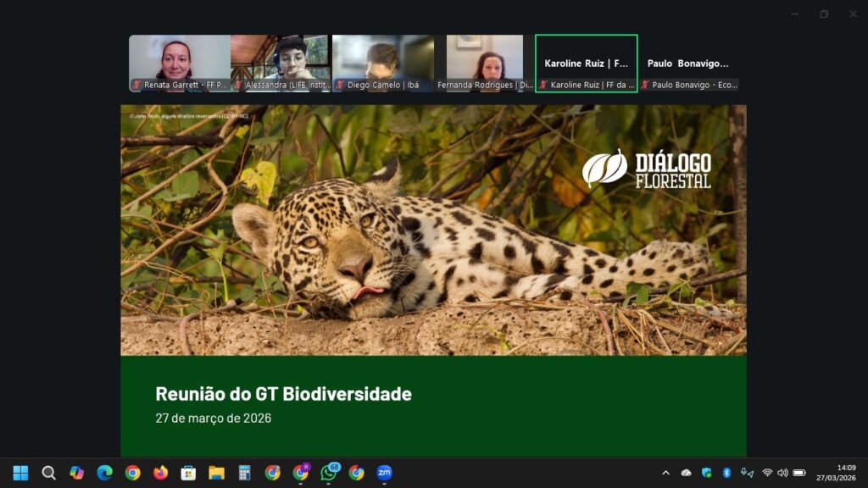This screenshot has width=868, height=488.
Task: Click the Windows Start button
Action: 20,473
